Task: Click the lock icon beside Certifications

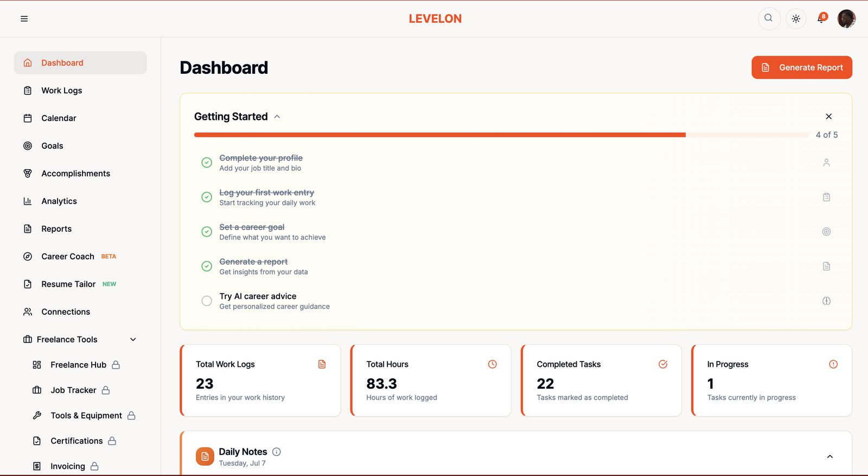Action: [112, 441]
